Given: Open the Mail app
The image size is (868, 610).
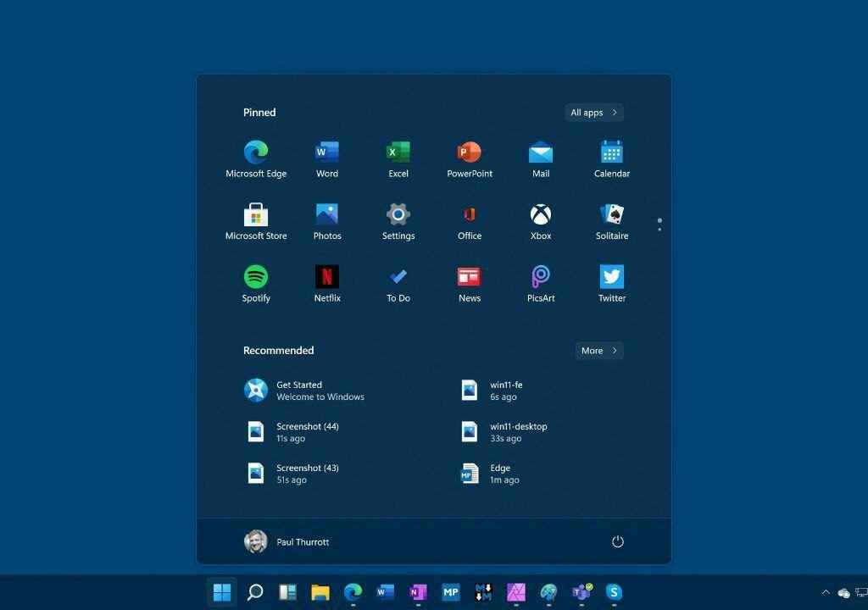Looking at the screenshot, I should click(541, 159).
